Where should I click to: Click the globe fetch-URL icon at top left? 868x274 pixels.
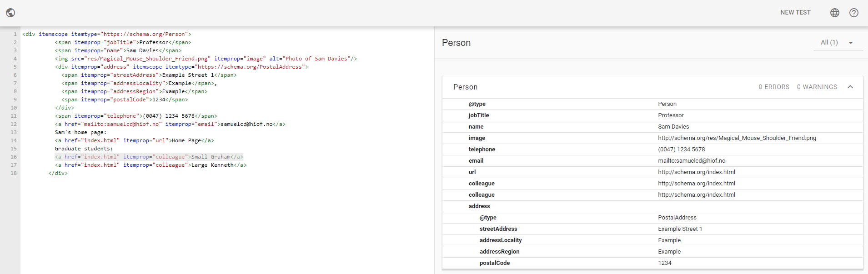pyautogui.click(x=10, y=13)
